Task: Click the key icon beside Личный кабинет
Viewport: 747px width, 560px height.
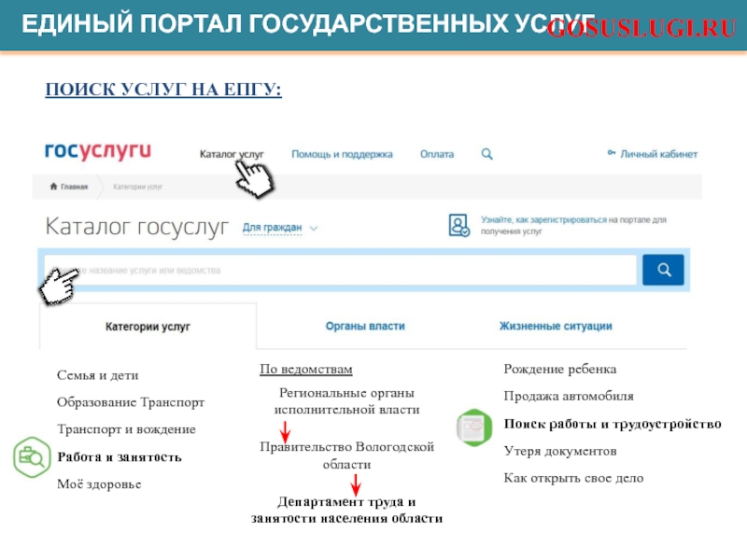Action: 612,153
